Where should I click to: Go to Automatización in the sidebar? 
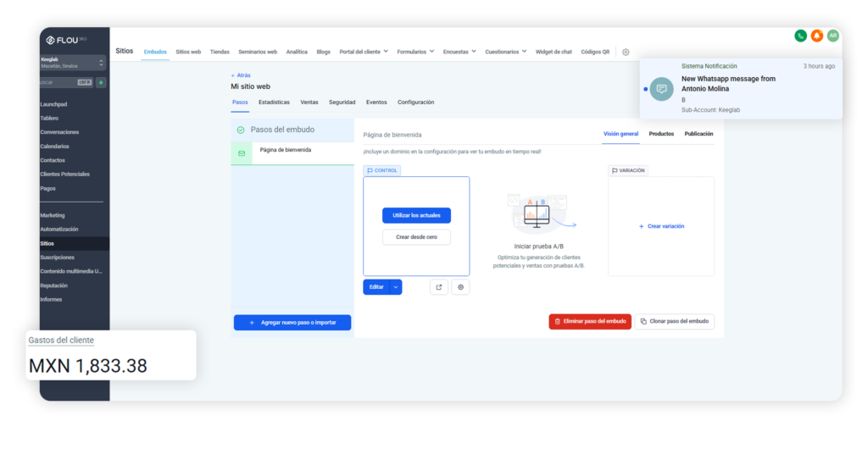coord(59,229)
